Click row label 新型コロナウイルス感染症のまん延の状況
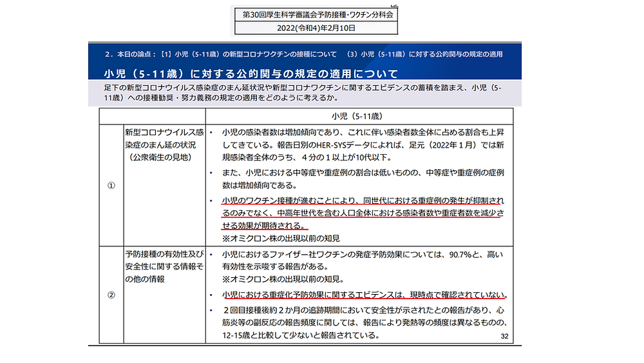644x363 pixels. pos(164,139)
